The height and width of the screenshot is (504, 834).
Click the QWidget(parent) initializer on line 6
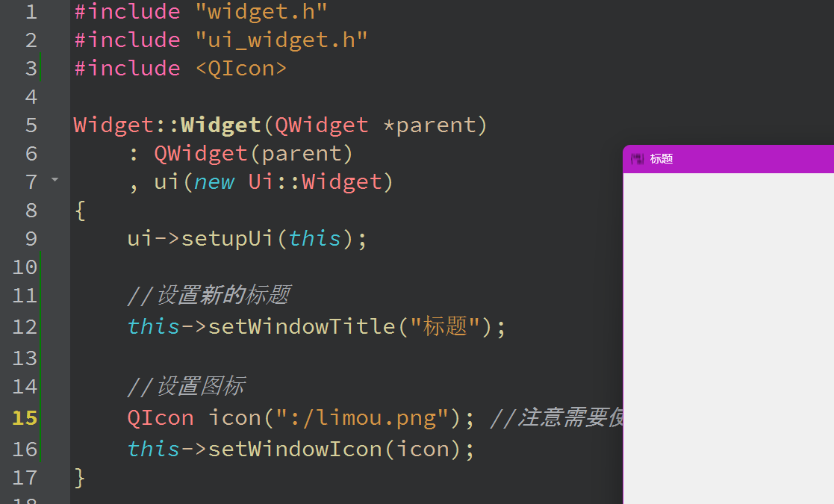(x=253, y=154)
